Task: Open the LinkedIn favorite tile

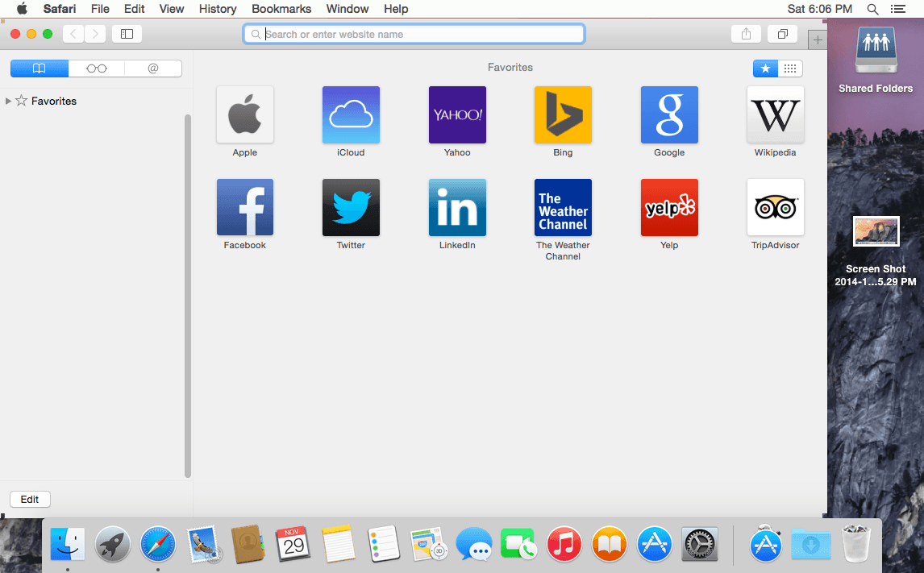Action: coord(457,207)
